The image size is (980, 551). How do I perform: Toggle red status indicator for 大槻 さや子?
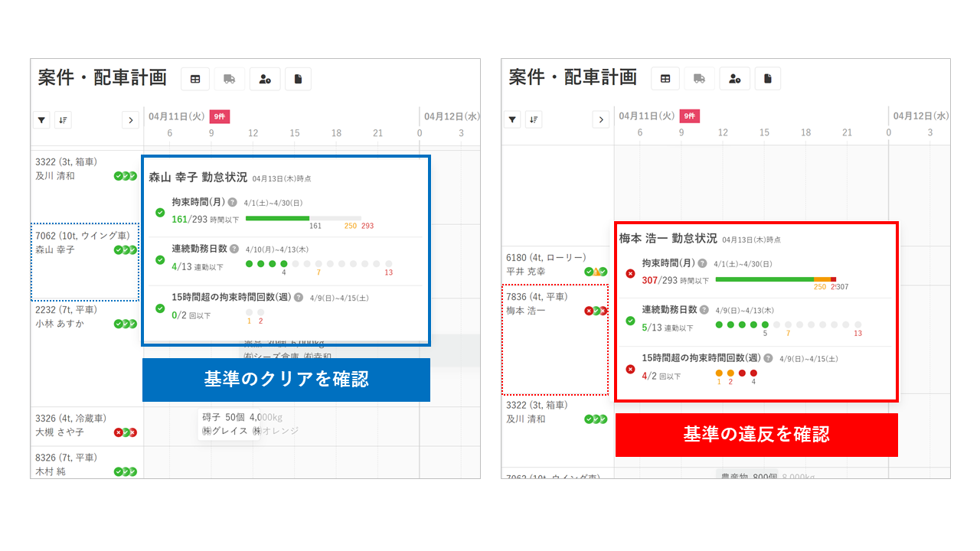120,431
